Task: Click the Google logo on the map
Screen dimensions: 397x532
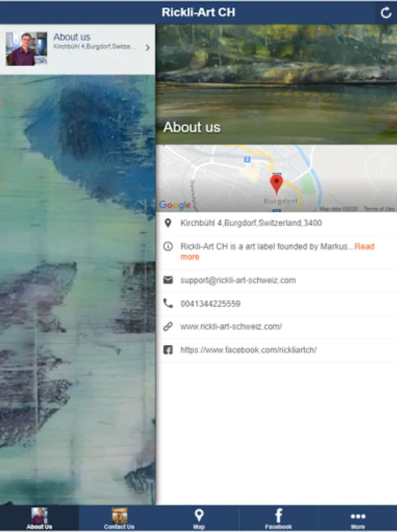Action: [x=175, y=205]
